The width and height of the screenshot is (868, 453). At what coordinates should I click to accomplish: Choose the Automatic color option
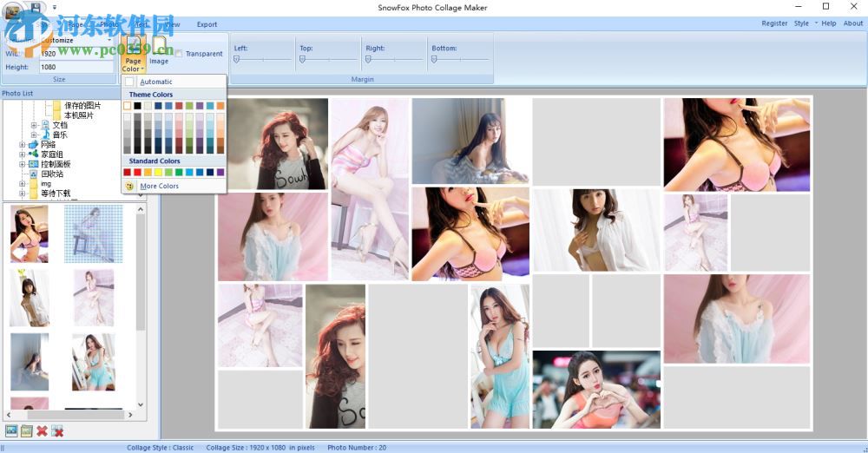[x=174, y=82]
